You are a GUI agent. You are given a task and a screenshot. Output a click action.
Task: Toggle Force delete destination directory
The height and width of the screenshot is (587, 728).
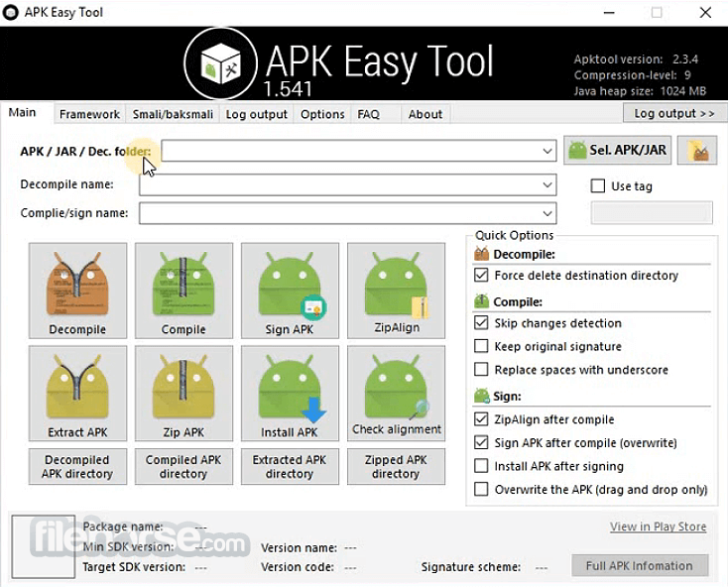pos(481,276)
